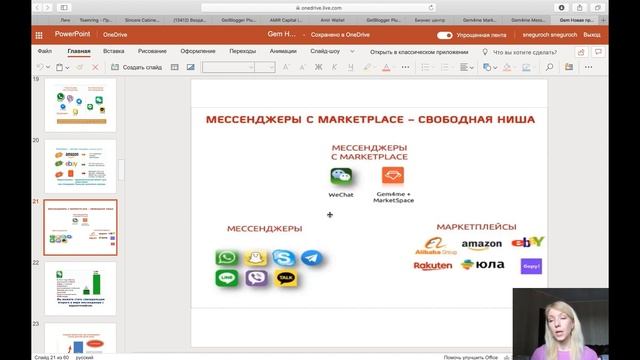
Task: Click Открыть в классическом приложении
Action: [x=419, y=52]
